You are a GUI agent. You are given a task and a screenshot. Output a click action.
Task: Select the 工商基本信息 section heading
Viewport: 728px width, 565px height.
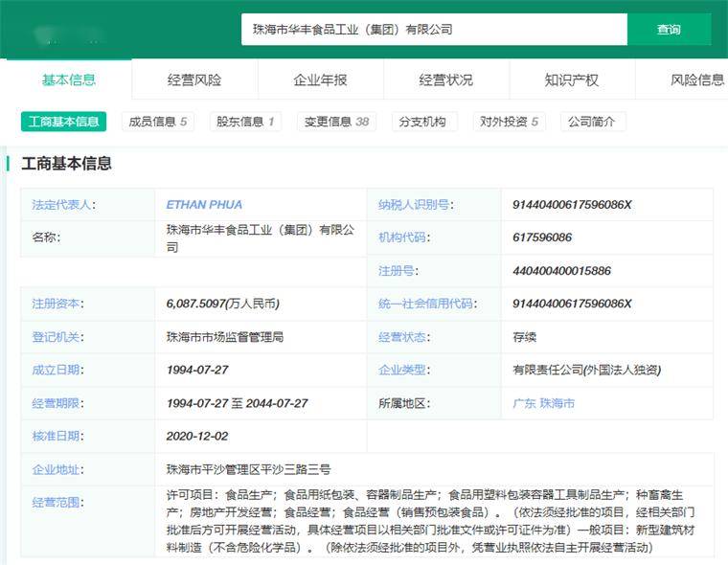pos(66,164)
